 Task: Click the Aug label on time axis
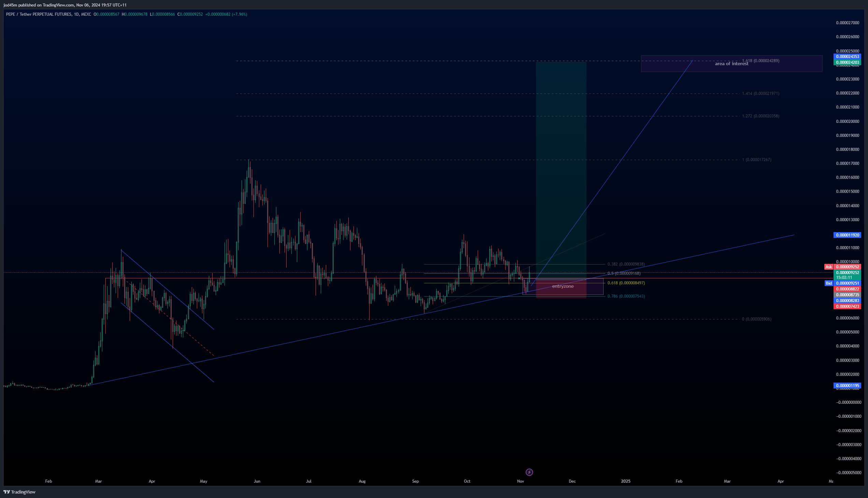[x=362, y=481]
